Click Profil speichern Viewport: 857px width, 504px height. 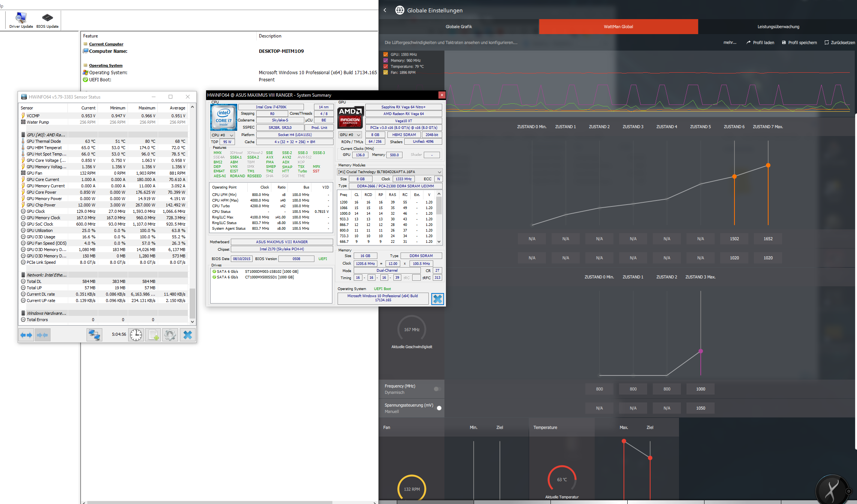[799, 42]
